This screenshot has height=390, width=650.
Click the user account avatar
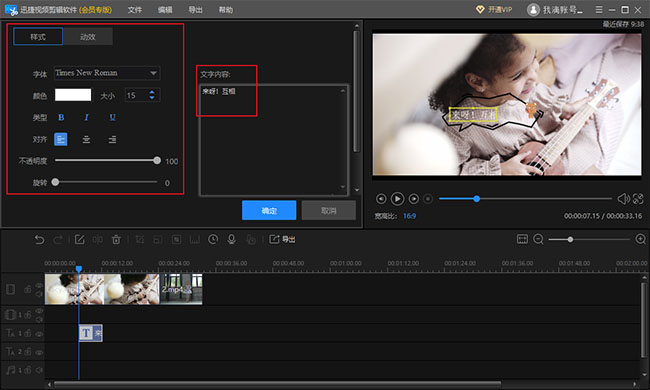[533, 10]
